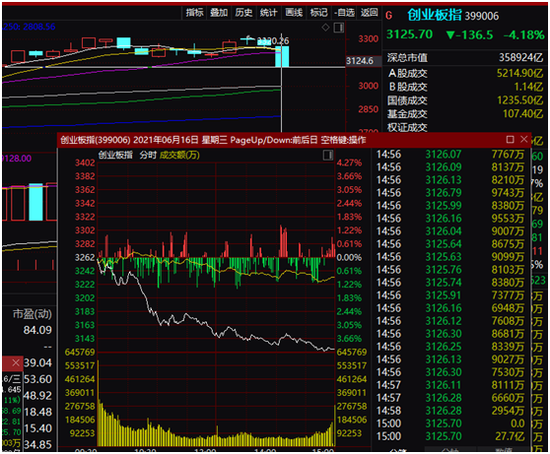Click the popup title bar date 2021年06月16日
This screenshot has height=454, width=550.
point(166,140)
